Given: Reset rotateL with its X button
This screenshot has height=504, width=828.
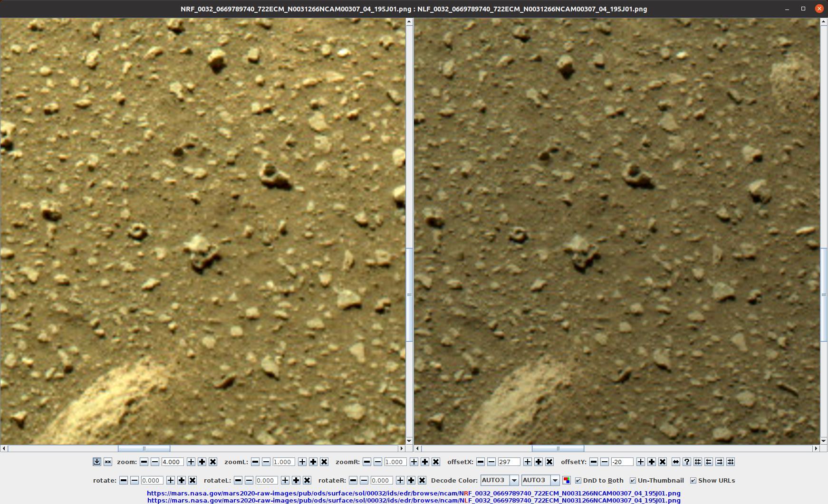Looking at the screenshot, I should click(x=307, y=480).
